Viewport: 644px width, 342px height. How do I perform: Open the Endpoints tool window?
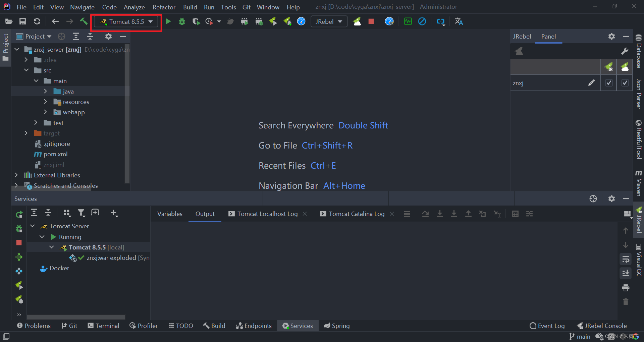(x=254, y=326)
